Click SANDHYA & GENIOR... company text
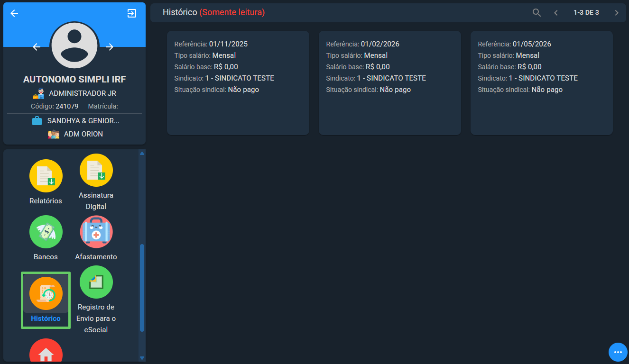629x364 pixels. click(x=83, y=121)
